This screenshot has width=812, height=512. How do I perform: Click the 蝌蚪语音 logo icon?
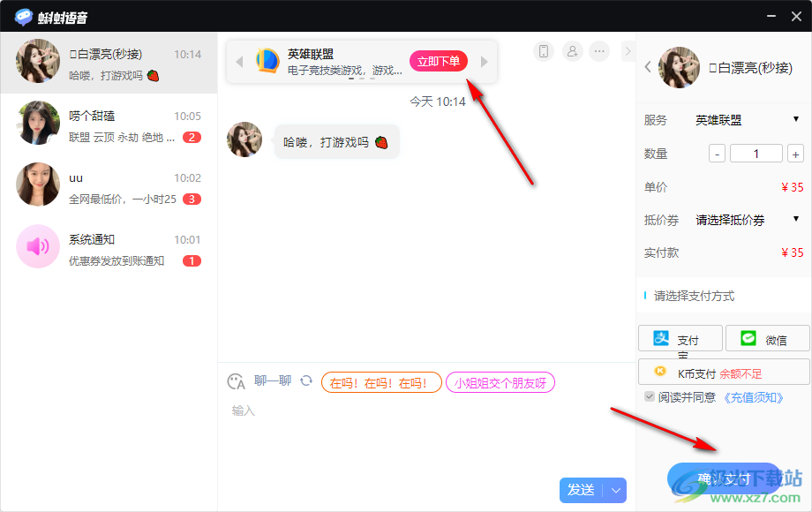24,15
